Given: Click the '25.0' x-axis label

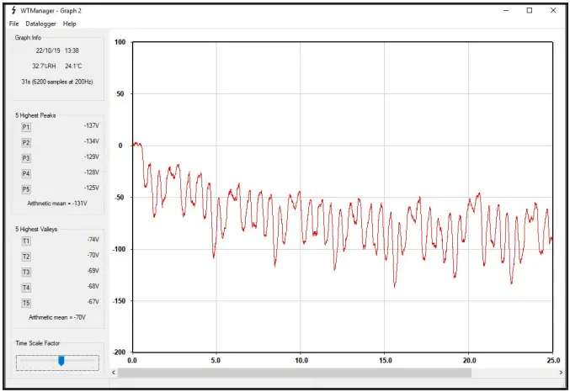Looking at the screenshot, I should [x=553, y=360].
